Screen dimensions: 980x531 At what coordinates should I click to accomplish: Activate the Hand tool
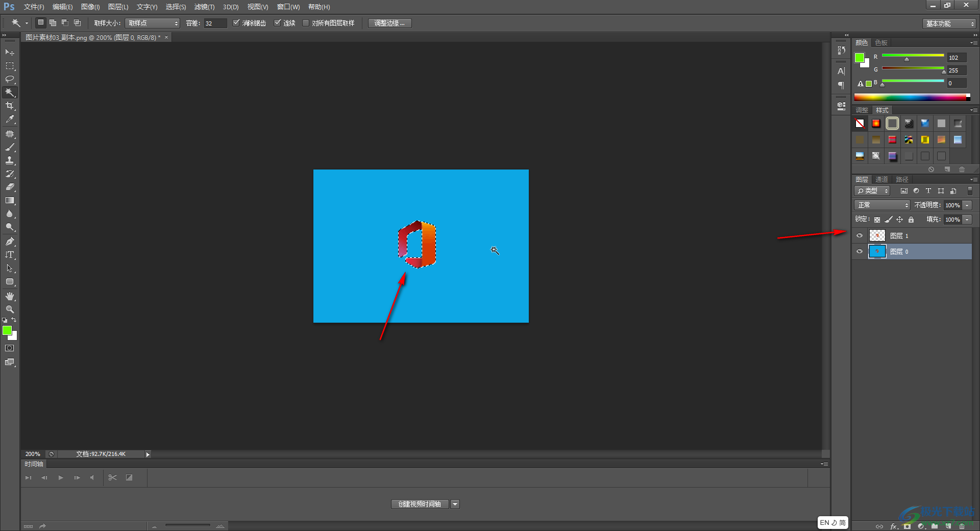coord(10,296)
